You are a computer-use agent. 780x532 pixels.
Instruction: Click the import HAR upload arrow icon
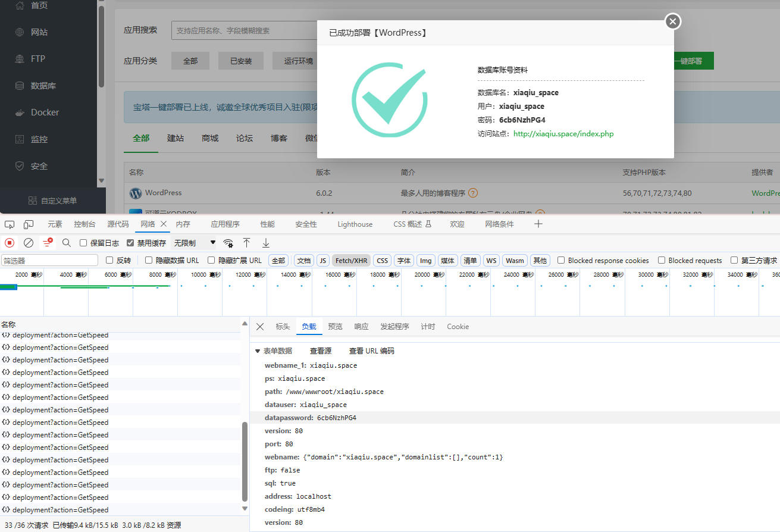pyautogui.click(x=246, y=243)
